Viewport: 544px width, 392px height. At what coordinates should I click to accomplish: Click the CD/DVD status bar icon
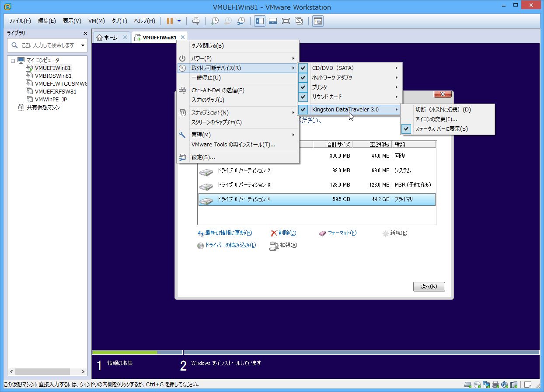tap(477, 385)
